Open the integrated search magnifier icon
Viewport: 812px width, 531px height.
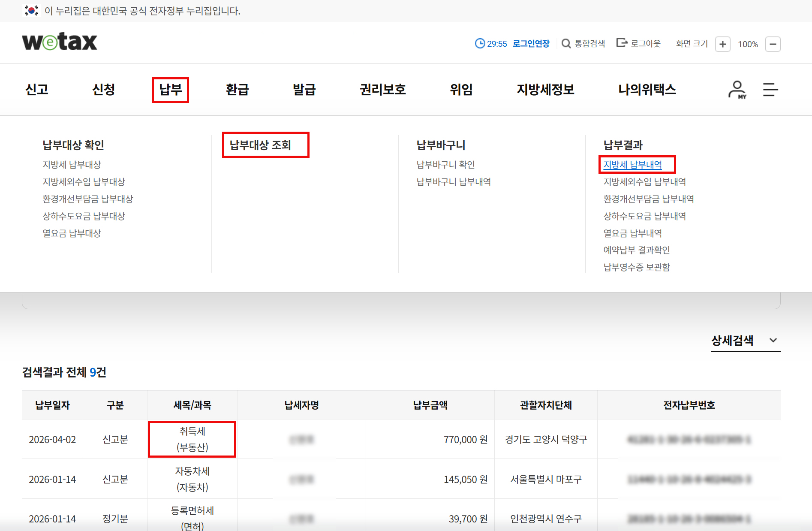click(566, 44)
